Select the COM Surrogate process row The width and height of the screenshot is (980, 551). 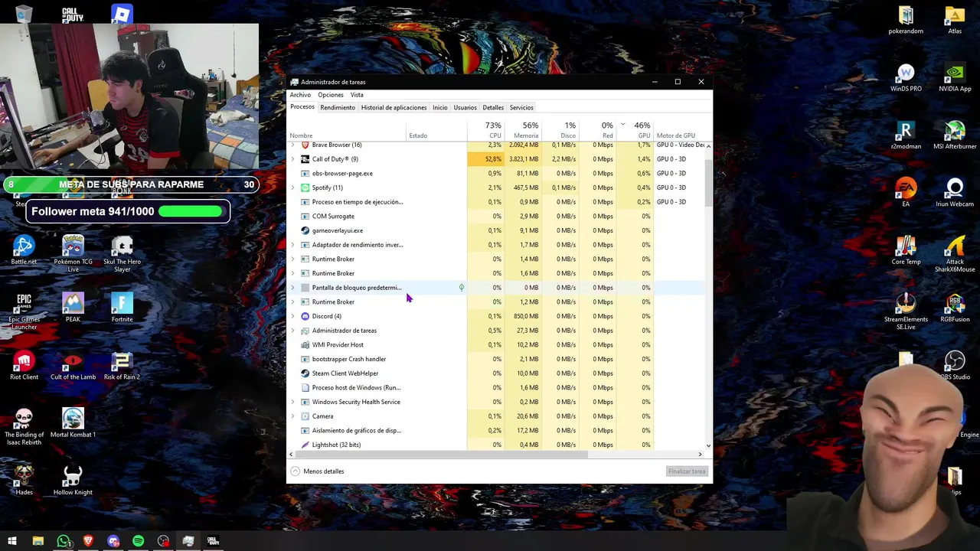click(x=496, y=217)
